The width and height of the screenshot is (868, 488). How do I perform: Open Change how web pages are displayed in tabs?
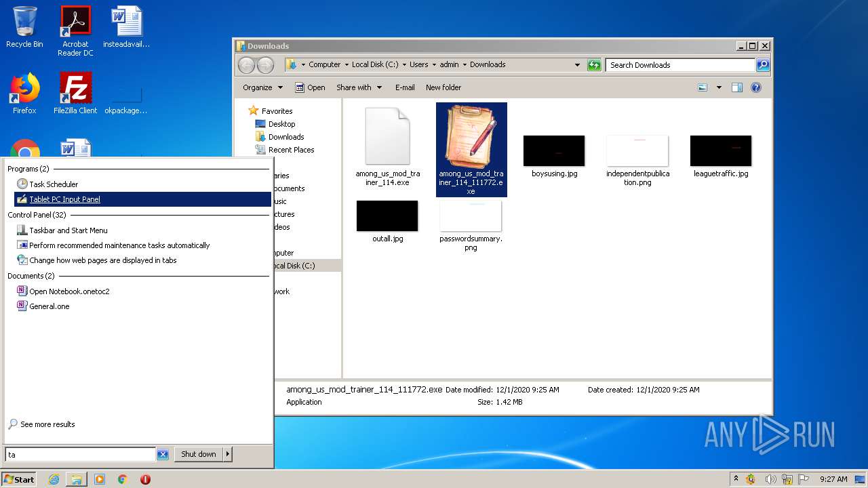142,260
